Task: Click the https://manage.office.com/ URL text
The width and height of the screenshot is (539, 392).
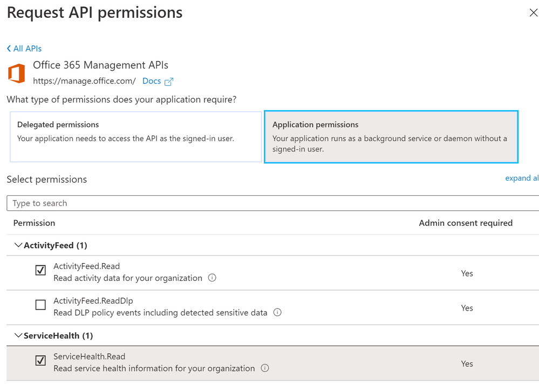Action: (84, 81)
